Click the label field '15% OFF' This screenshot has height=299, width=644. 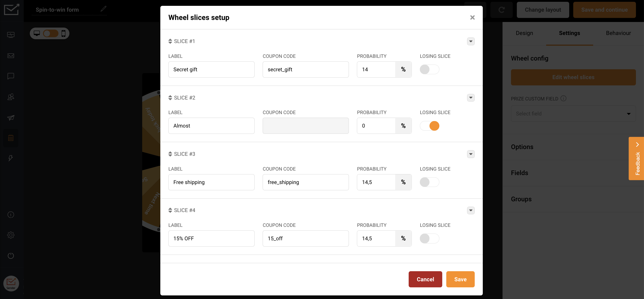[211, 238]
